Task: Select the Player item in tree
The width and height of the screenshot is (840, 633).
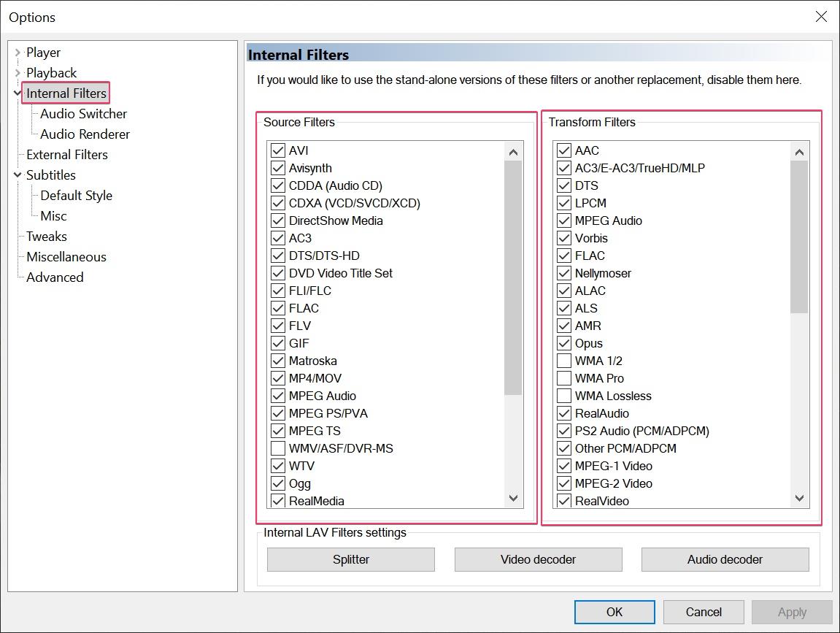Action: 43,53
